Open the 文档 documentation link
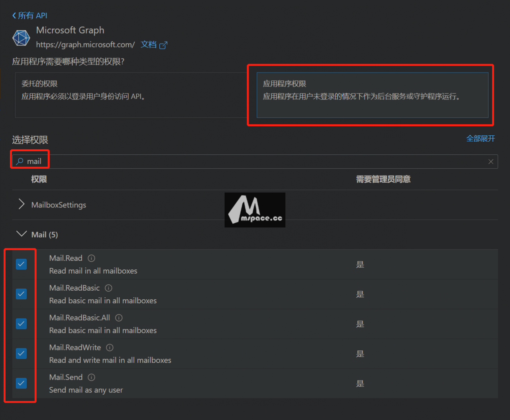Viewport: 510px width, 420px height. [x=148, y=45]
